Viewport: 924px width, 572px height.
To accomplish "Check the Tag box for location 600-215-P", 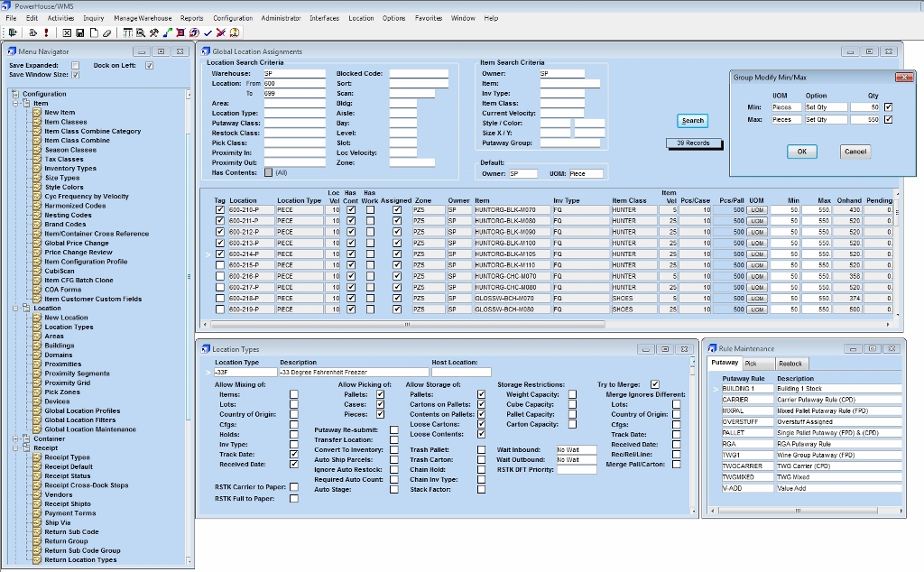I will 220,265.
